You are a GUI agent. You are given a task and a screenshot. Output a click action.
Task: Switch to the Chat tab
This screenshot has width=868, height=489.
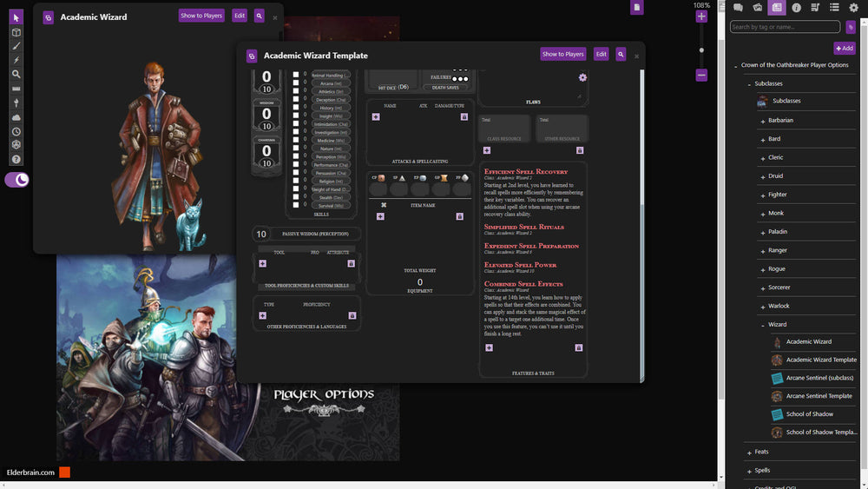[x=738, y=8]
